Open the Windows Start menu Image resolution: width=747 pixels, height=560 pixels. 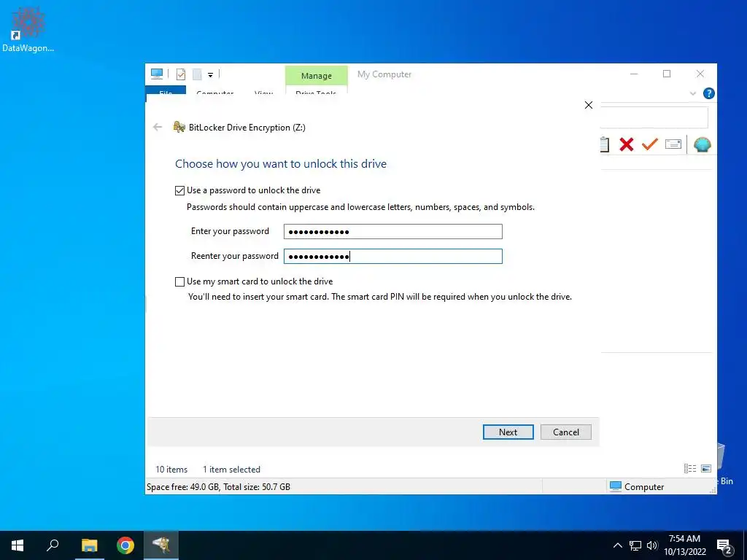(x=18, y=545)
